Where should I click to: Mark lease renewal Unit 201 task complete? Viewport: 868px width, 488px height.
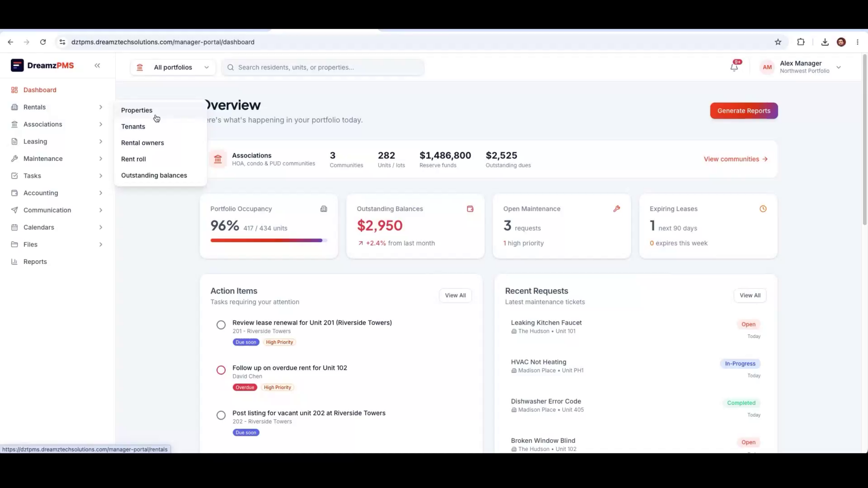point(221,325)
